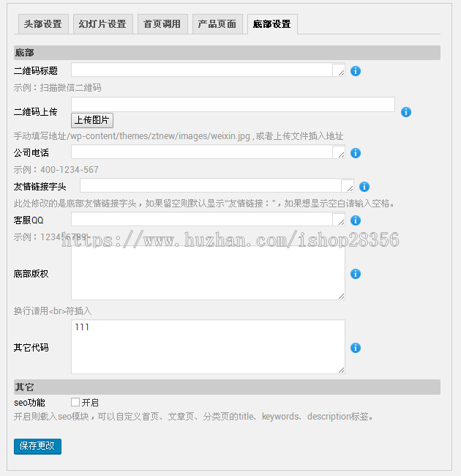The image size is (461, 476).
Task: Click info icon next to 二维码标题
Action: [x=356, y=71]
